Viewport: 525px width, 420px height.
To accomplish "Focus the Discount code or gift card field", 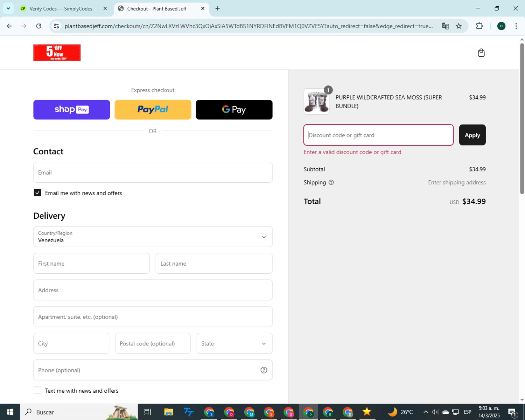I will point(378,135).
